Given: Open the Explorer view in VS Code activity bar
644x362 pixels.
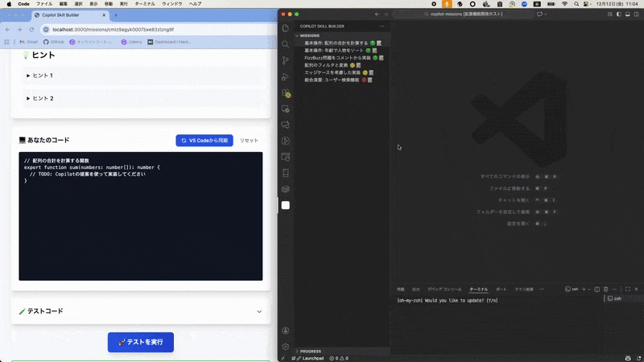Looking at the screenshot, I should (286, 28).
